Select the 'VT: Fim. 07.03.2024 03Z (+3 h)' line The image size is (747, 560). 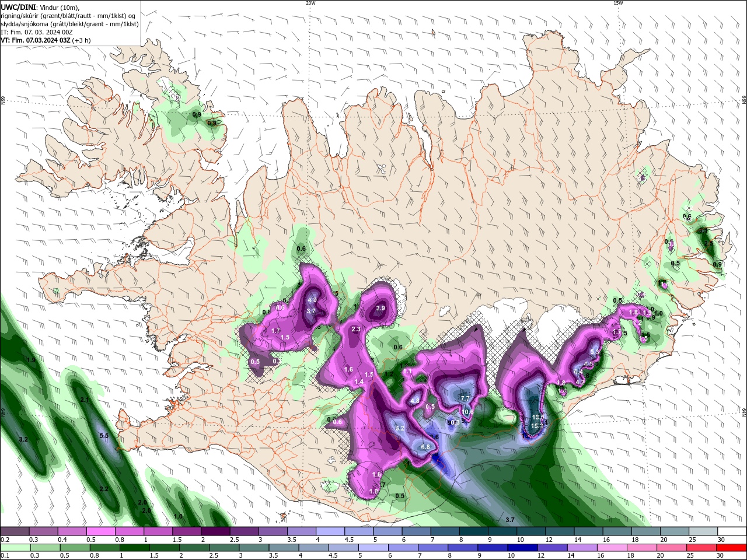(46, 40)
